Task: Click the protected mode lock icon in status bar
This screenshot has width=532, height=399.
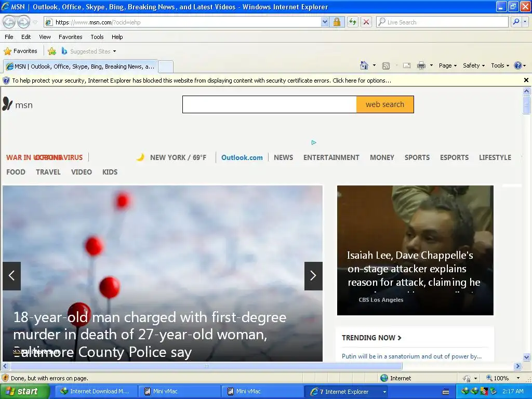Action: pos(467,378)
